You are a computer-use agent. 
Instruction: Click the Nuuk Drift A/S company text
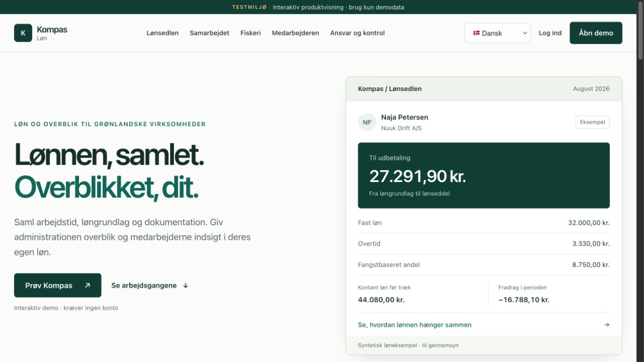tap(401, 128)
